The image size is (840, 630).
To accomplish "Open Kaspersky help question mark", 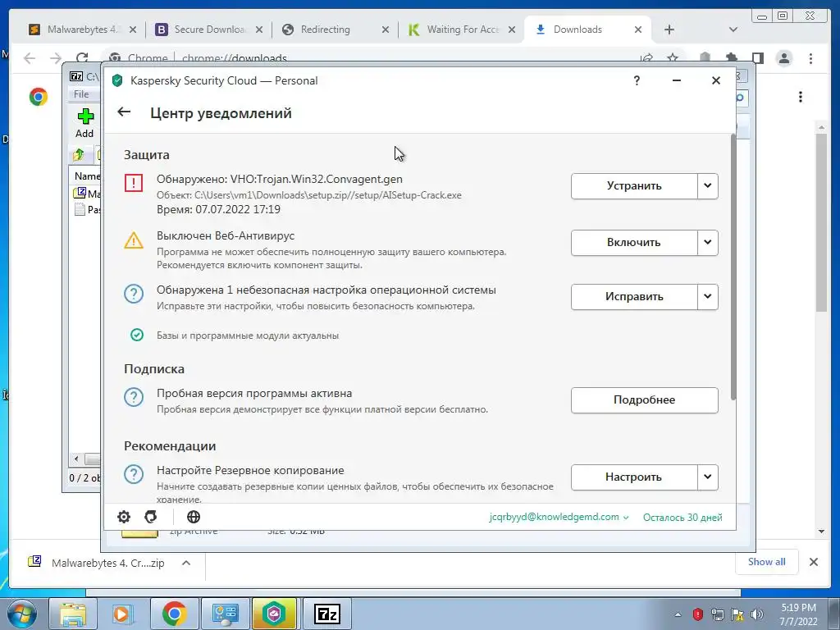I will (637, 80).
